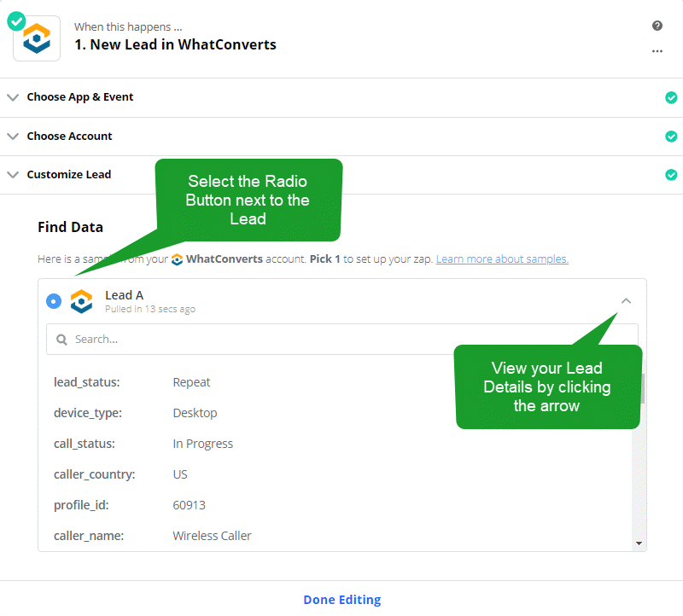Image resolution: width=683 pixels, height=616 pixels.
Task: Click the Choose Account heading
Action: (70, 137)
